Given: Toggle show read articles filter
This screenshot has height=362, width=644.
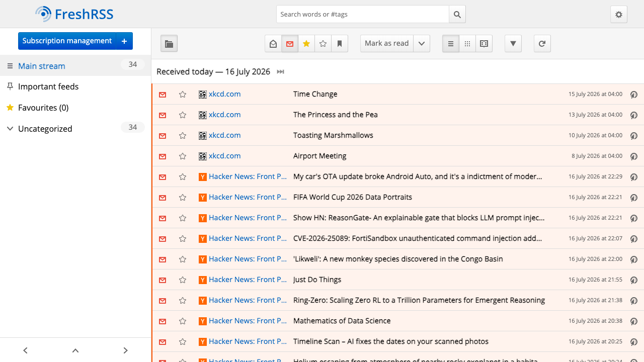Looking at the screenshot, I should tap(273, 44).
